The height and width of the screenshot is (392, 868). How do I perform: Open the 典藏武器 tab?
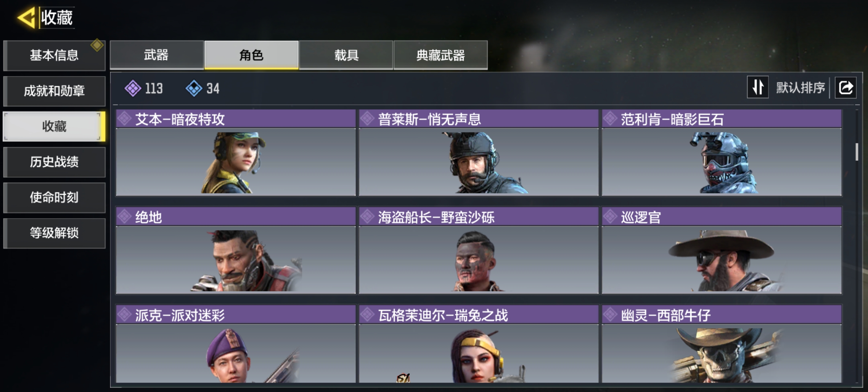441,55
